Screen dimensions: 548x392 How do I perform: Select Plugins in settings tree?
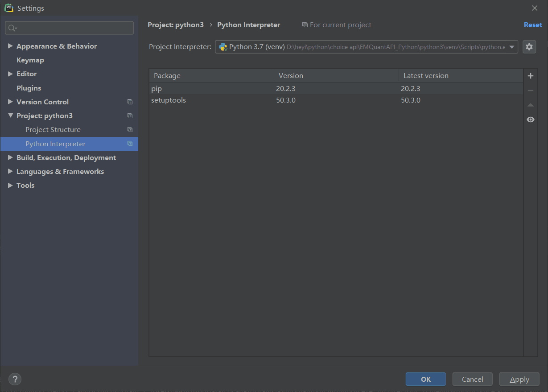tap(29, 88)
